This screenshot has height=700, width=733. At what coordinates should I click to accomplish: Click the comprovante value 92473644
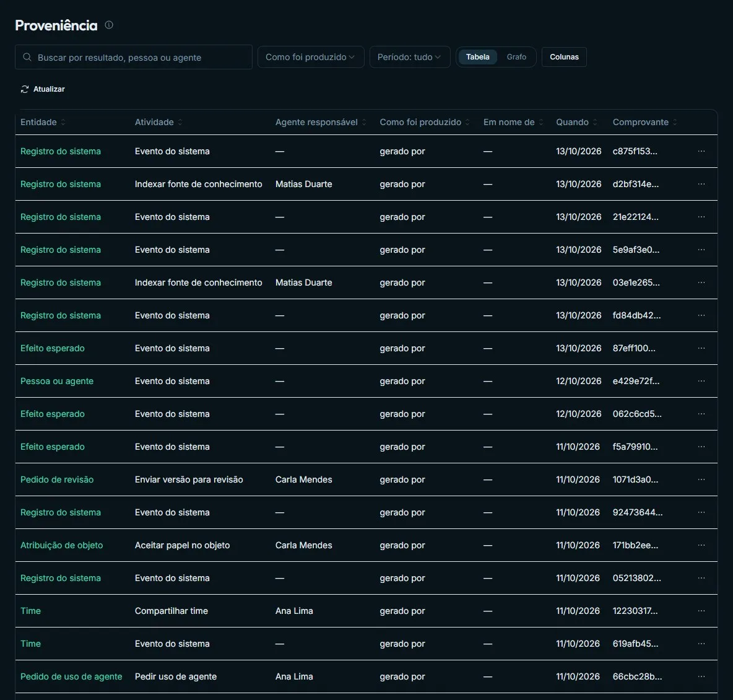(x=638, y=512)
